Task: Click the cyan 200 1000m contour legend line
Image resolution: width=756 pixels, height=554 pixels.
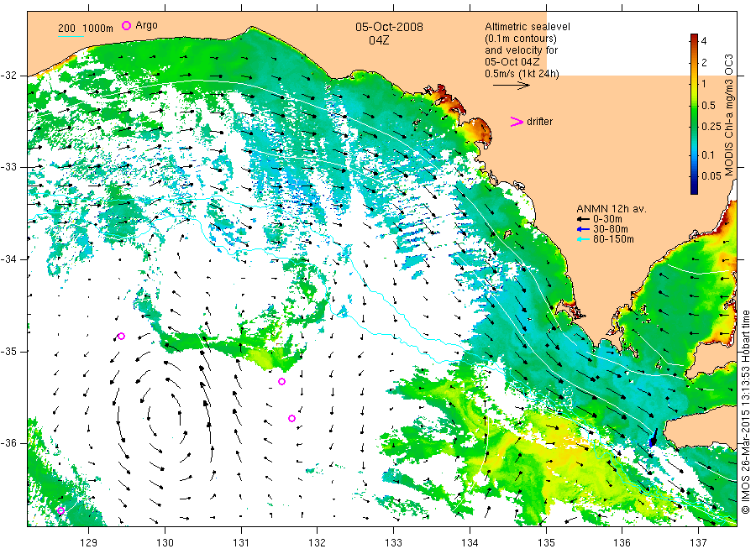Action: [71, 36]
